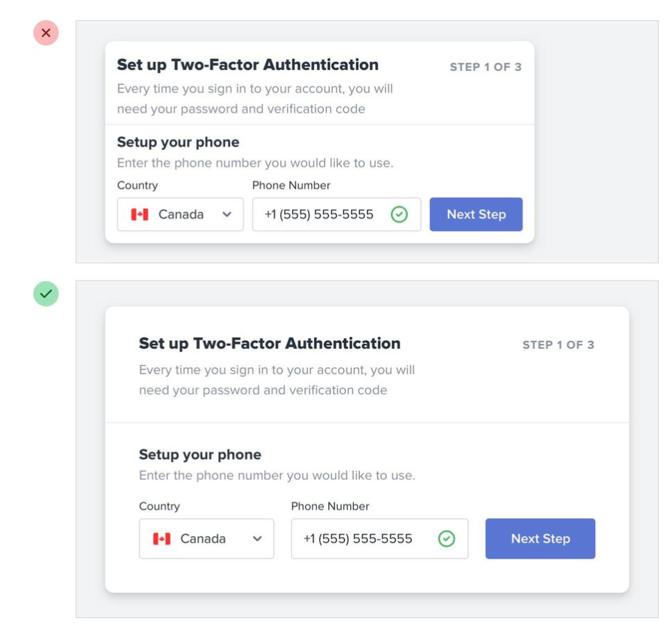The image size is (672, 632).
Task: Focus the Phone Number field in red-X example
Action: (x=320, y=215)
